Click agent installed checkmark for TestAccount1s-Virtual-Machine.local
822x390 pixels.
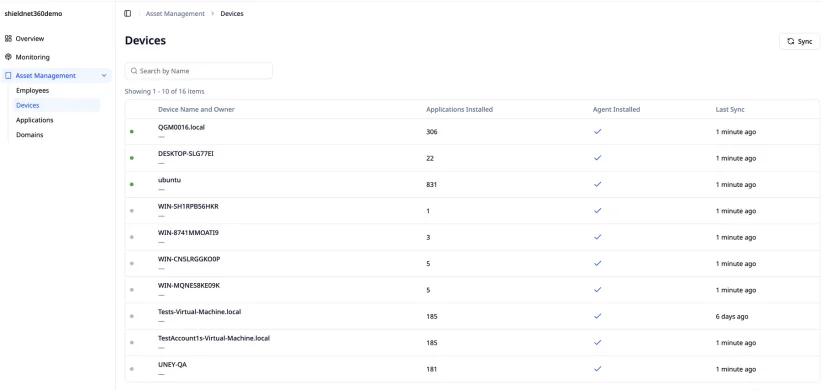[597, 342]
